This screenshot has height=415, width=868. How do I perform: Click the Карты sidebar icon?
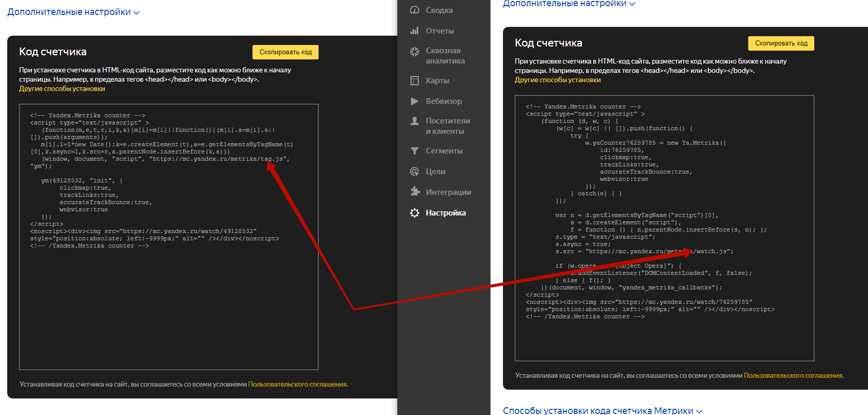(x=414, y=81)
